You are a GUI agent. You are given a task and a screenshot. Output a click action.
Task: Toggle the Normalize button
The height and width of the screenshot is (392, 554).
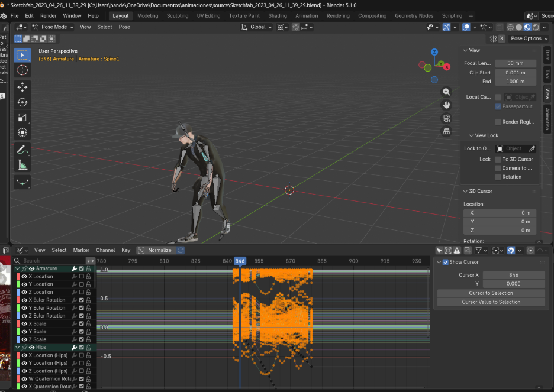pyautogui.click(x=155, y=250)
